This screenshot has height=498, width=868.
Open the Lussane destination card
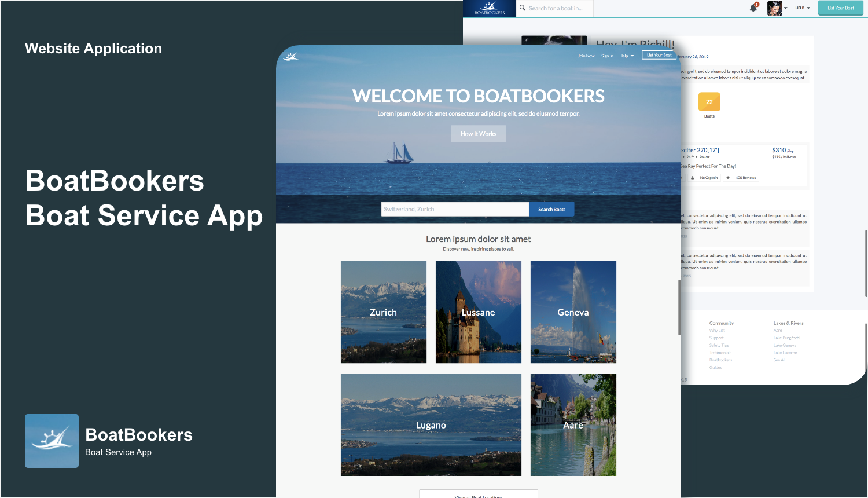point(479,312)
